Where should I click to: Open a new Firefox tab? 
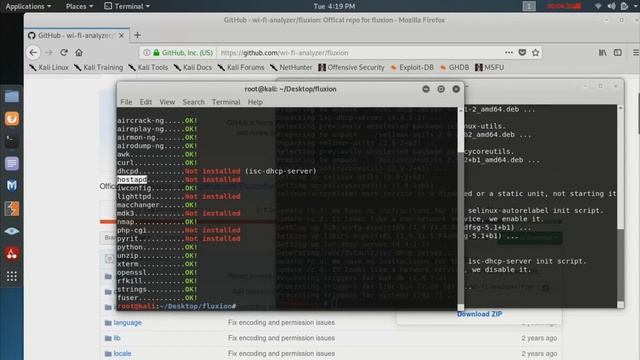[138, 35]
